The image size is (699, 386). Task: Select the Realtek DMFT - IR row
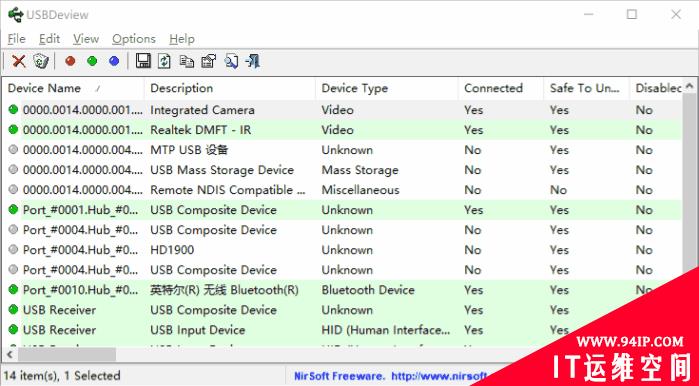[x=342, y=130]
